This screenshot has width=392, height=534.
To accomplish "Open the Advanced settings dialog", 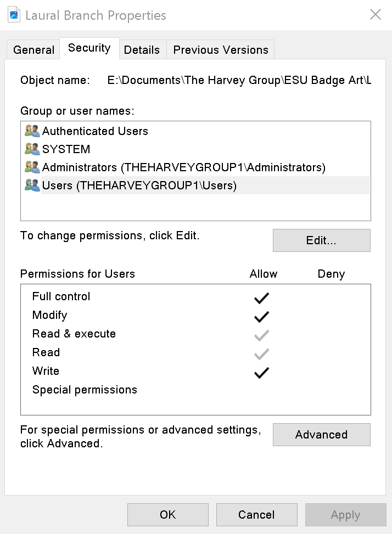I will pos(321,434).
